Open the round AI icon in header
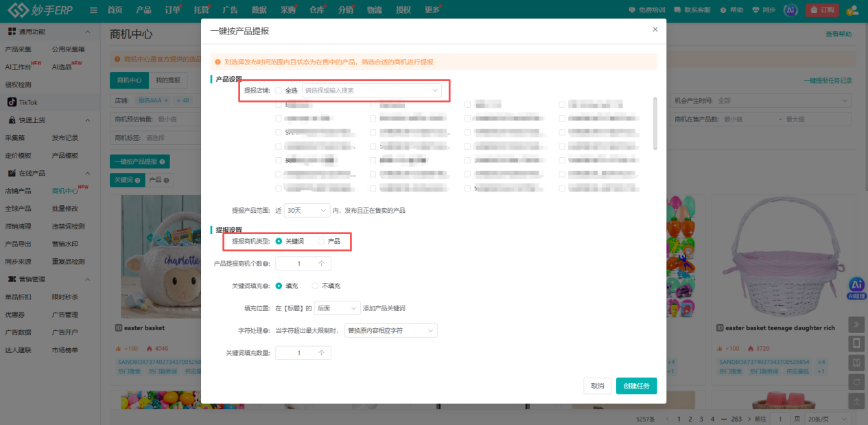This screenshot has width=868, height=425. pos(791,10)
